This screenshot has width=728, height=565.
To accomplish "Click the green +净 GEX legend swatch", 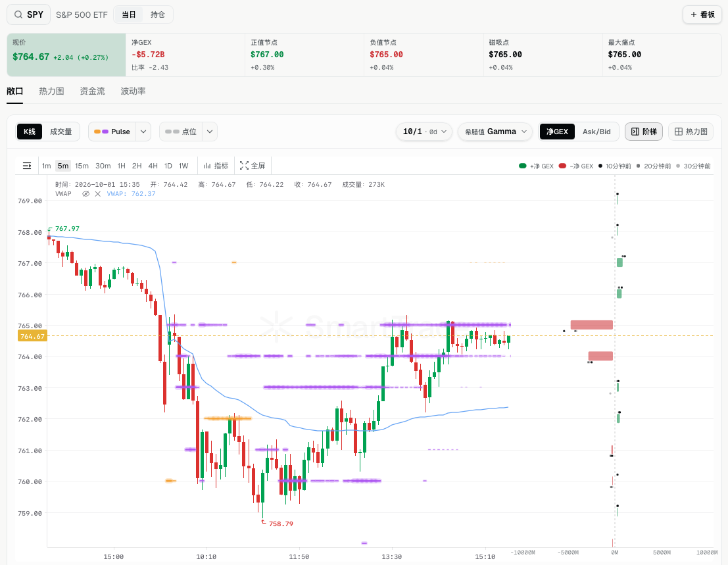I will point(523,166).
